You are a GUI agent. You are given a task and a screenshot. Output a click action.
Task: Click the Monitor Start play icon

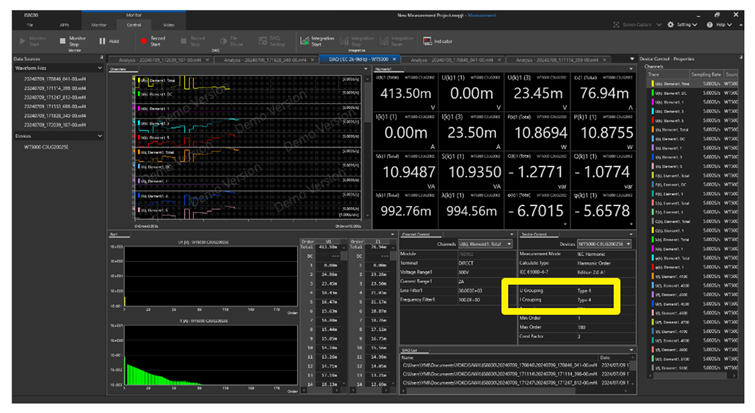click(23, 41)
